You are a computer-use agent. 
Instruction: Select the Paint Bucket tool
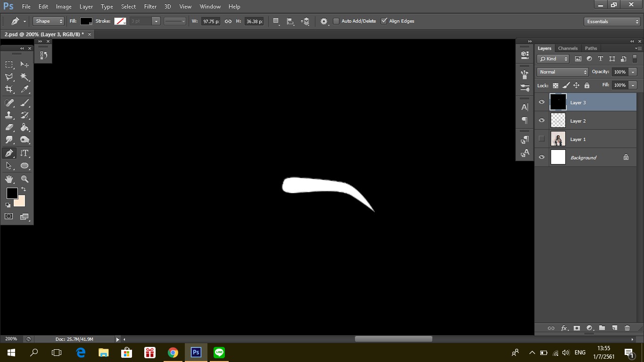25,128
